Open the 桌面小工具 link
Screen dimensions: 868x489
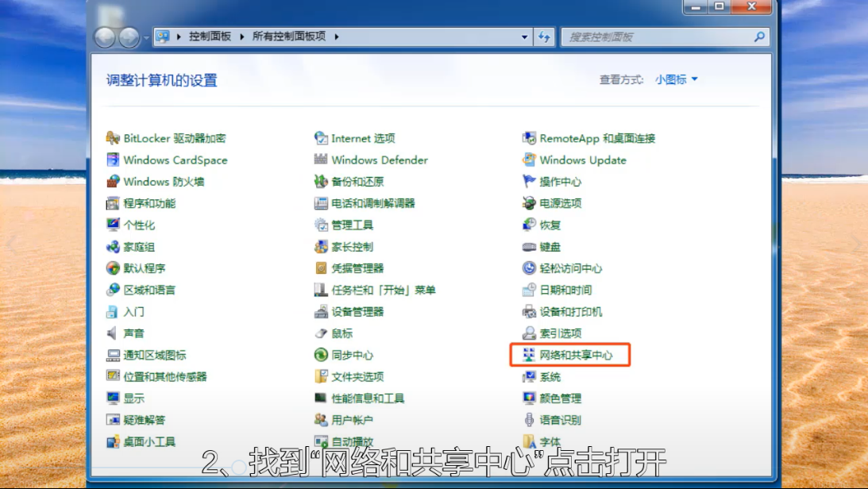click(x=149, y=441)
